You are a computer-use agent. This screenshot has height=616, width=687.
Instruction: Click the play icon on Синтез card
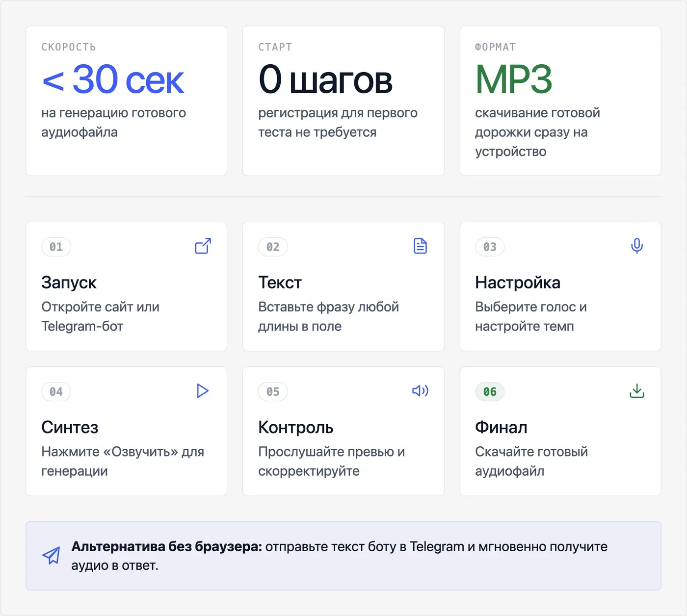tap(203, 391)
